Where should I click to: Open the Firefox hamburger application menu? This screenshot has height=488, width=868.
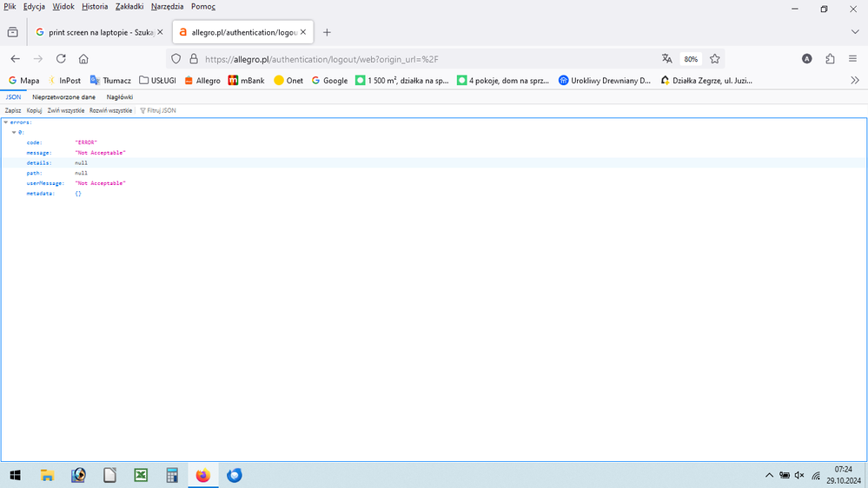pos(852,59)
